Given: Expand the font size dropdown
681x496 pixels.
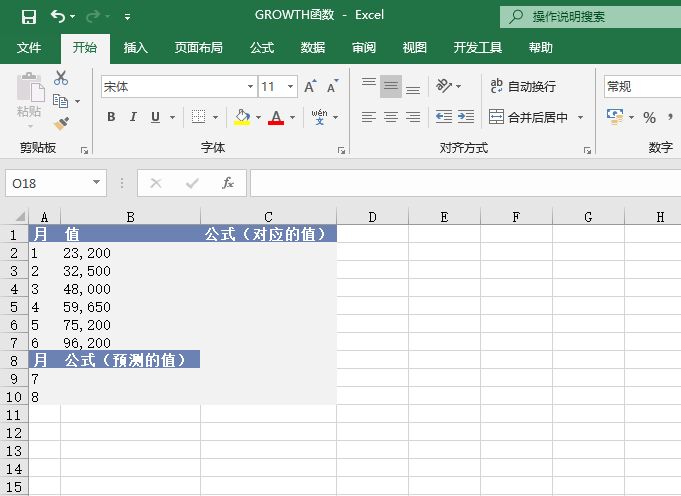Looking at the screenshot, I should [291, 87].
